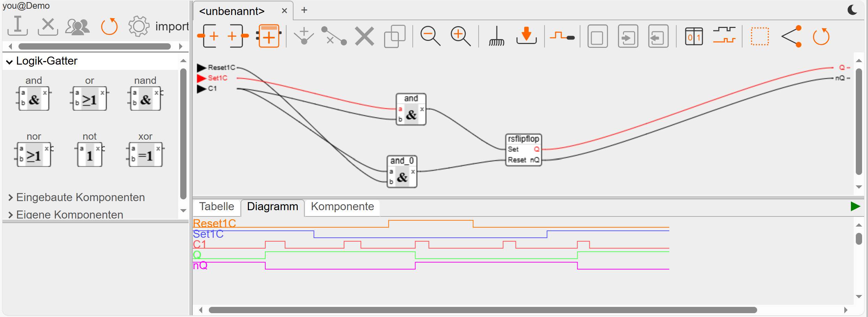Image resolution: width=868 pixels, height=317 pixels.
Task: Close the <unbenannt> tab
Action: pos(284,11)
